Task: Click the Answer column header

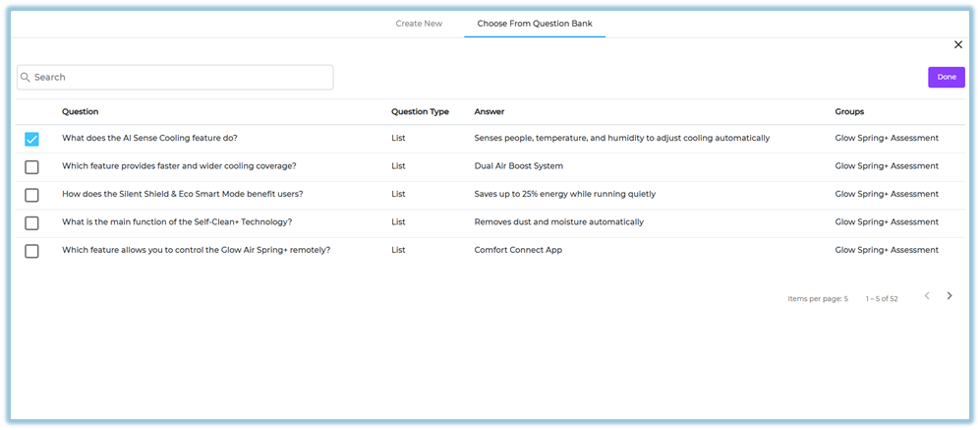Action: (x=490, y=112)
